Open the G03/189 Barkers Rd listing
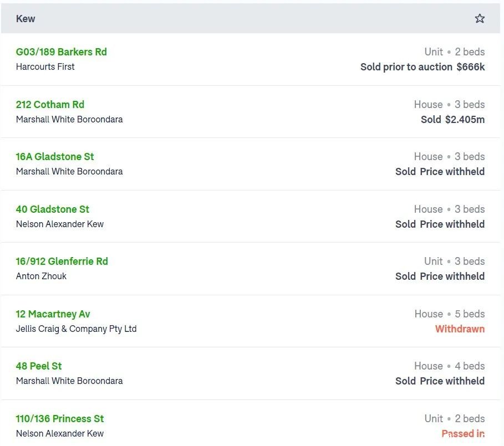This screenshot has height=446, width=504. [x=61, y=52]
